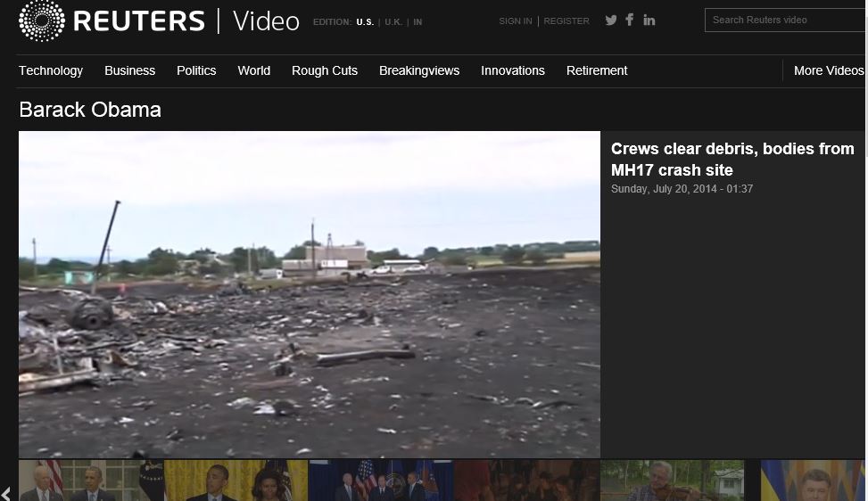Open the Reuters LinkedIn page icon
Screen dimensions: 868x501
[x=649, y=21]
